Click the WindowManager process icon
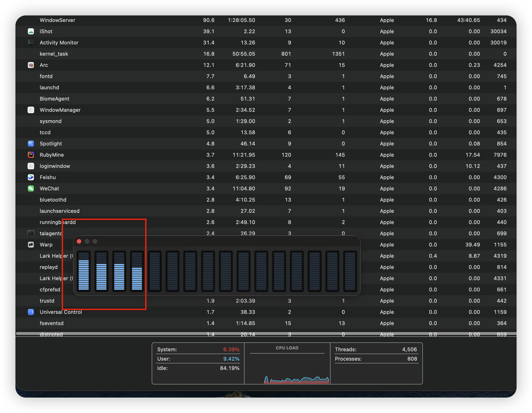This screenshot has width=532, height=413. coord(31,110)
